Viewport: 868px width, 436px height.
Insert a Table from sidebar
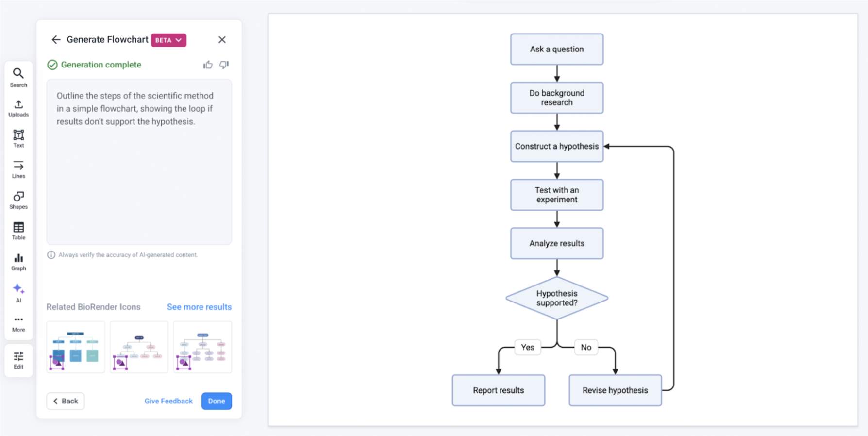[18, 231]
